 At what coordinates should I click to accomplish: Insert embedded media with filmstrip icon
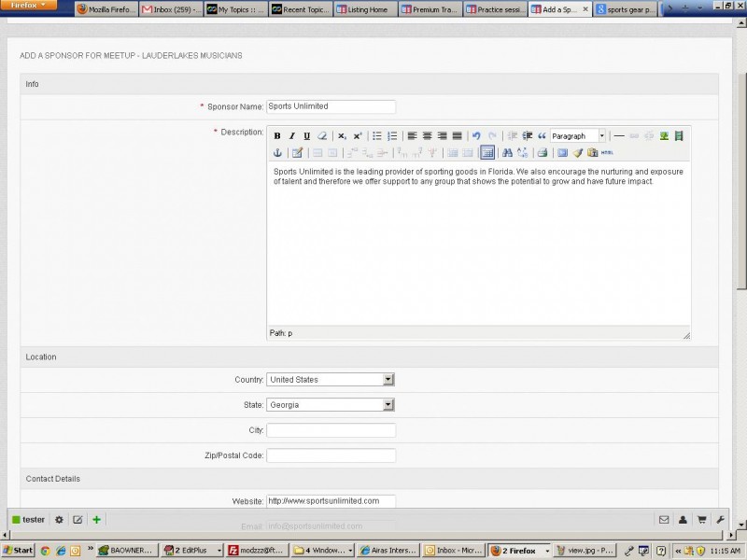679,136
